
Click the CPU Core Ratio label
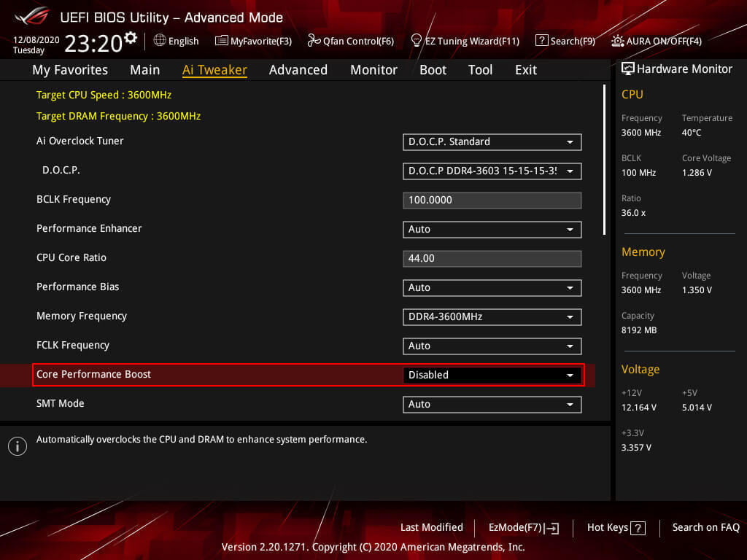pos(71,257)
